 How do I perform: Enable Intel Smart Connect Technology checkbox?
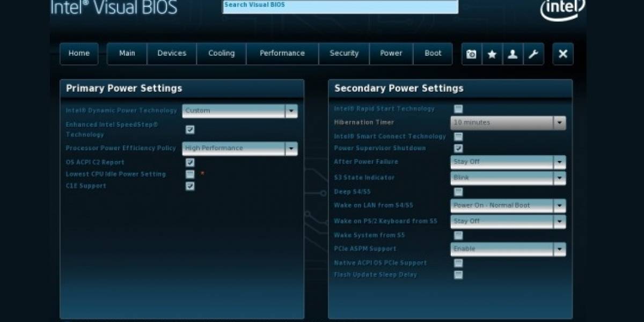tap(458, 137)
